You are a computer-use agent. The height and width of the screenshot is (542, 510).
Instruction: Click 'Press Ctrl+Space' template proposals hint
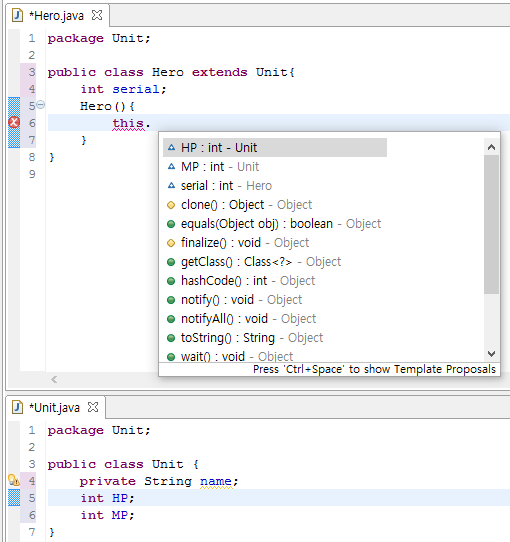click(374, 369)
